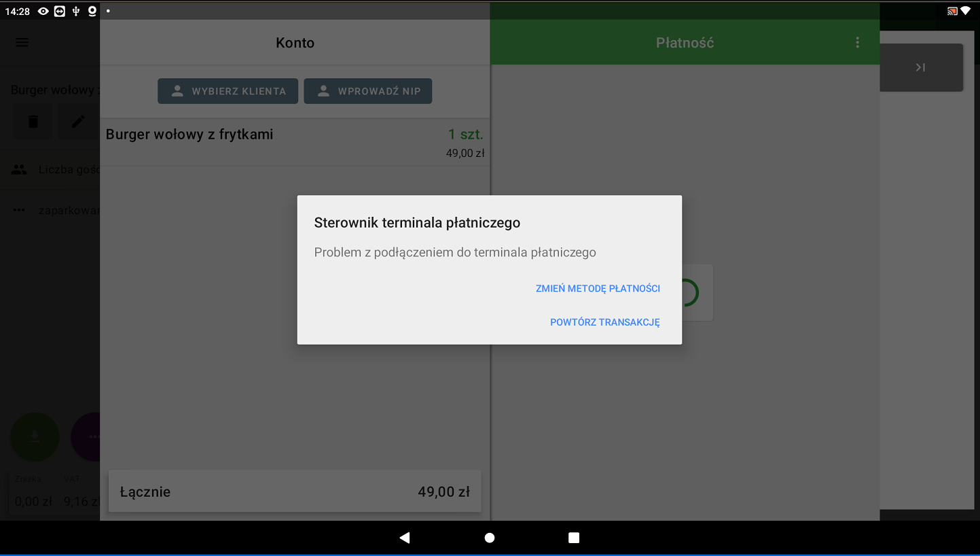Image resolution: width=980 pixels, height=556 pixels.
Task: Tap the green round download button
Action: coord(35,437)
